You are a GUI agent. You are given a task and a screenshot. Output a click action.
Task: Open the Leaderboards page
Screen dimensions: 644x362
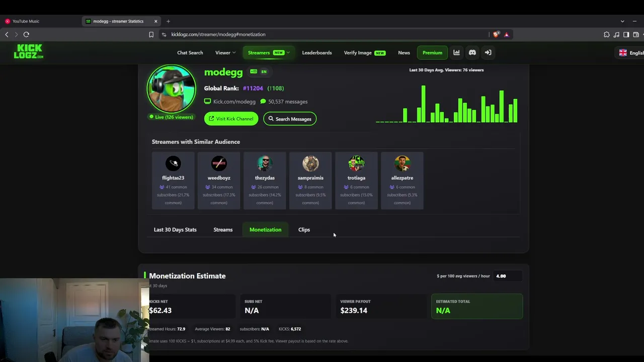pyautogui.click(x=317, y=52)
